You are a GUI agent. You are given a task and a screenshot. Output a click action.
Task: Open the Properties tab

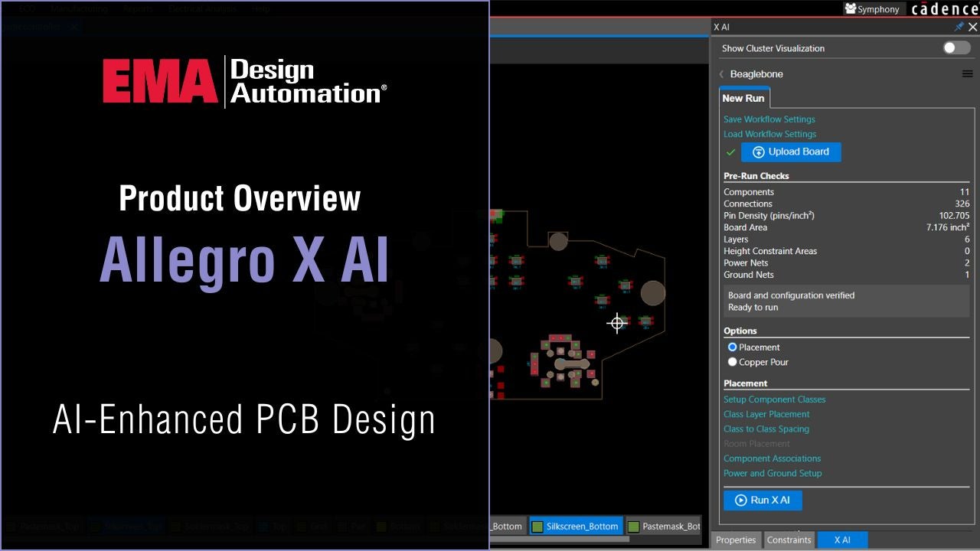[x=736, y=540]
